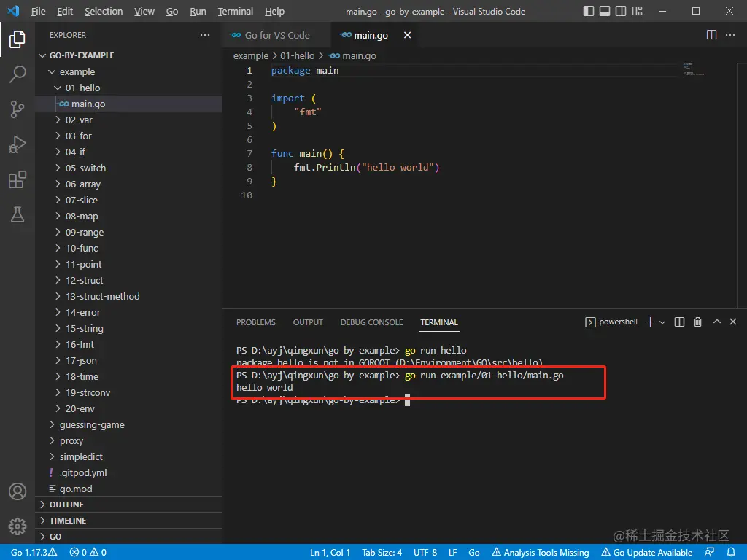This screenshot has height=560, width=747.
Task: Open the Help menu
Action: pyautogui.click(x=274, y=11)
